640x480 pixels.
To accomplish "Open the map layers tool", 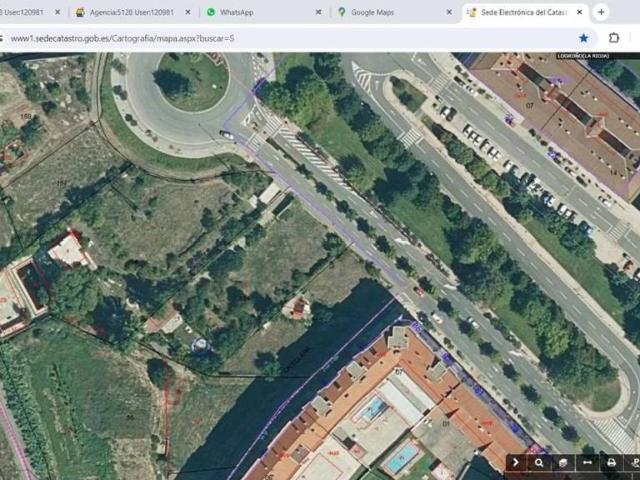I will pos(563,463).
